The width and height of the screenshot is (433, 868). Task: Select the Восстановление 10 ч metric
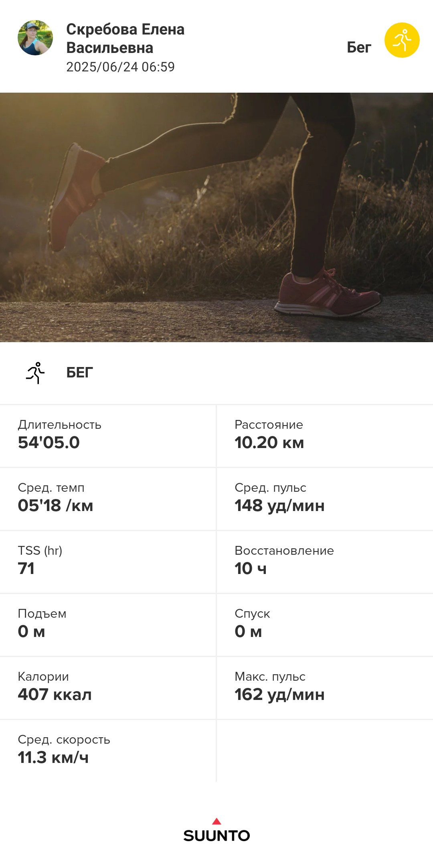pyautogui.click(x=325, y=562)
